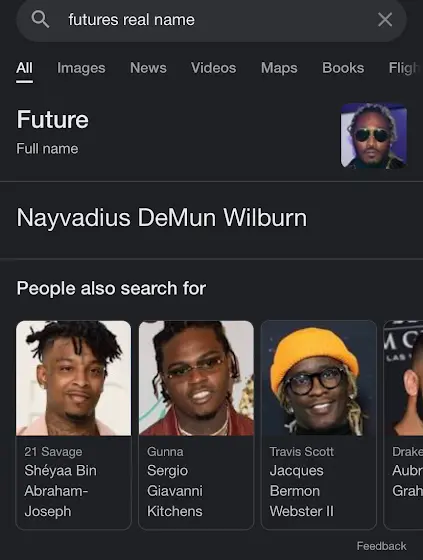
Task: Click the All results tab
Action: point(24,68)
